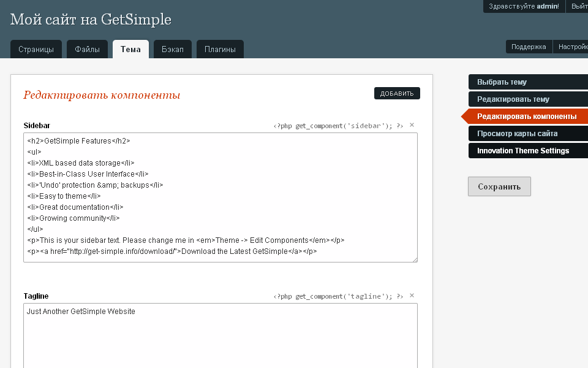The width and height of the screenshot is (588, 368).
Task: Click the admin username link
Action: [547, 6]
